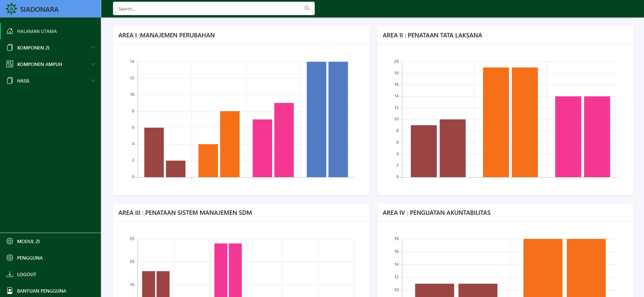Image resolution: width=644 pixels, height=297 pixels.
Task: Open the Hasil menu
Action: tap(50, 80)
